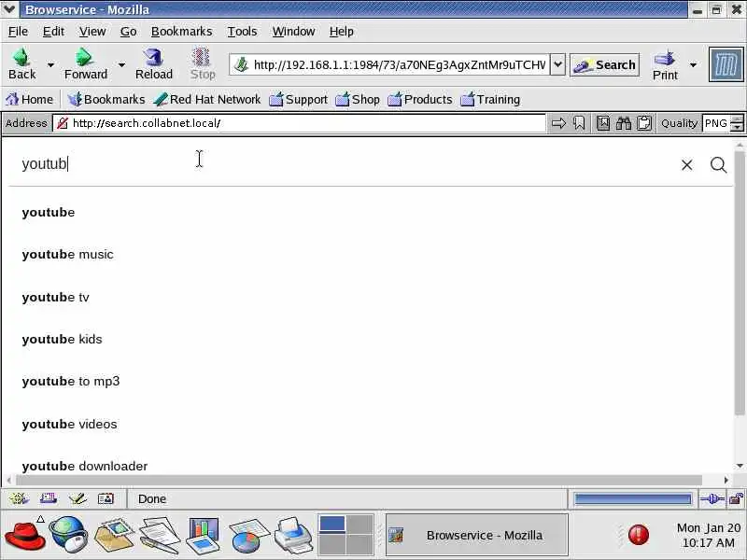
Task: Open the View menu
Action: 92,32
